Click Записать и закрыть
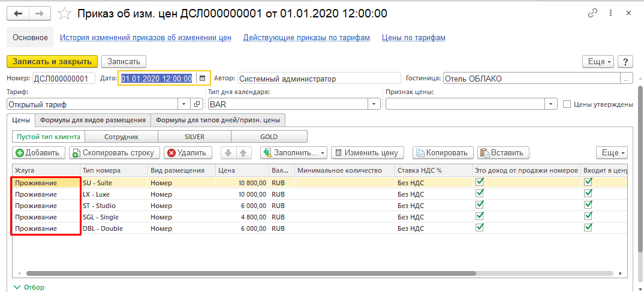This screenshot has width=644, height=292. (x=52, y=62)
